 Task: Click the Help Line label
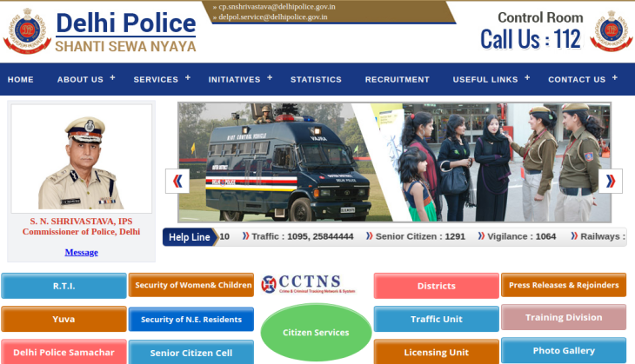pos(189,237)
